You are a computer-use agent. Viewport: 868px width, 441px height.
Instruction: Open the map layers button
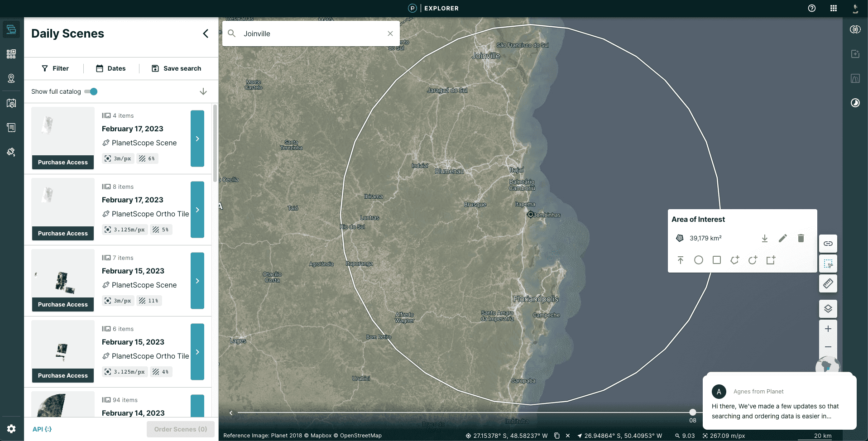pyautogui.click(x=828, y=309)
